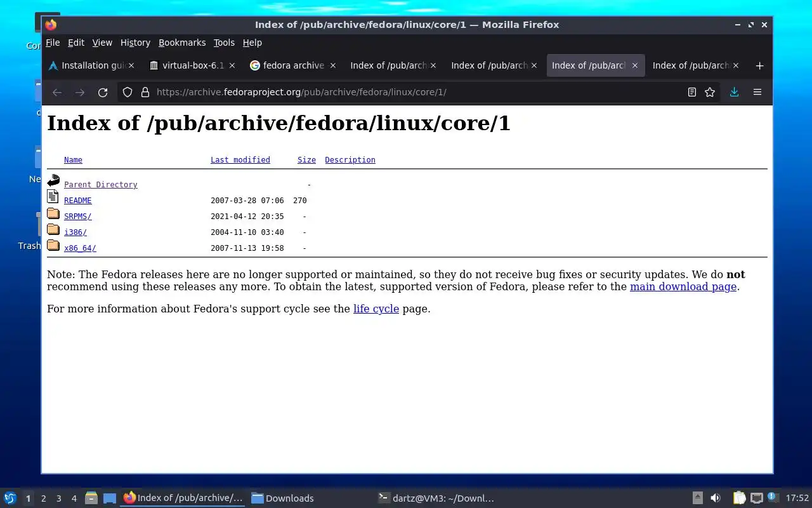Click the README file icon
The height and width of the screenshot is (508, 812).
53,197
